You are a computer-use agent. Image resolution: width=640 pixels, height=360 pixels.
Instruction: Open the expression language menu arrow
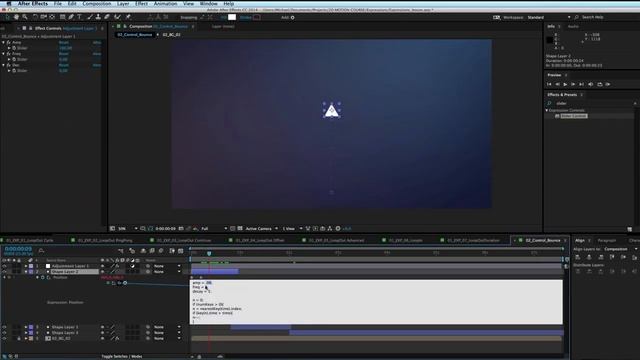coord(125,283)
